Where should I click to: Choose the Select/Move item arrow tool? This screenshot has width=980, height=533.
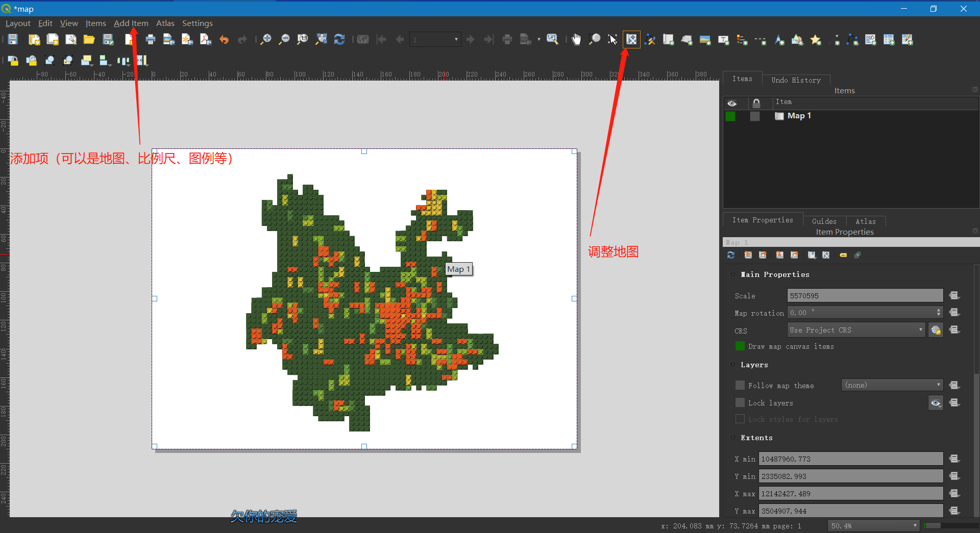(x=612, y=39)
